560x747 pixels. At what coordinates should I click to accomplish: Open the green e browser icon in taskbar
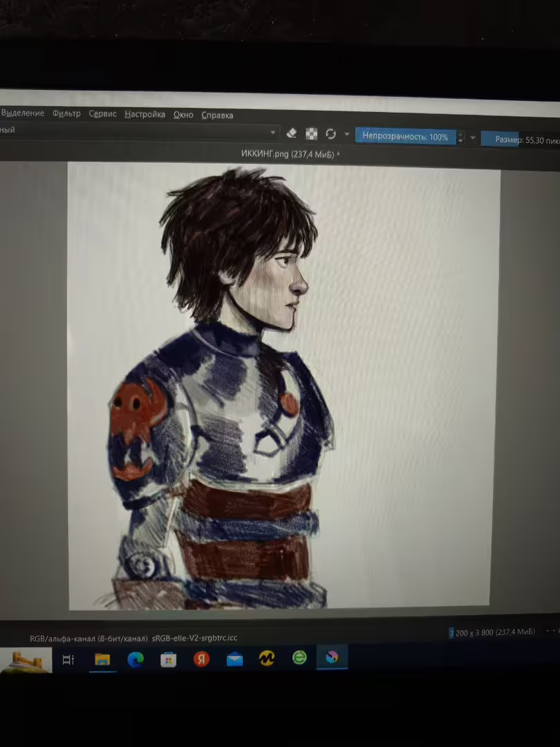point(299,658)
